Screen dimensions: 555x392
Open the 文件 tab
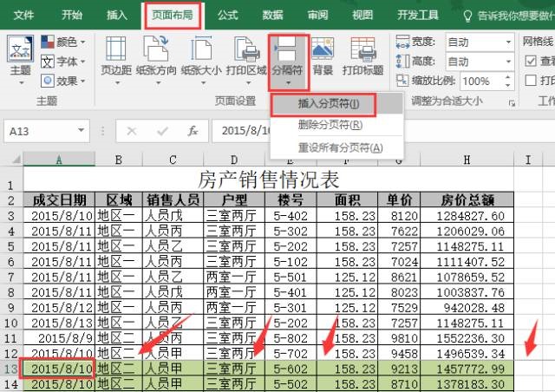point(23,16)
